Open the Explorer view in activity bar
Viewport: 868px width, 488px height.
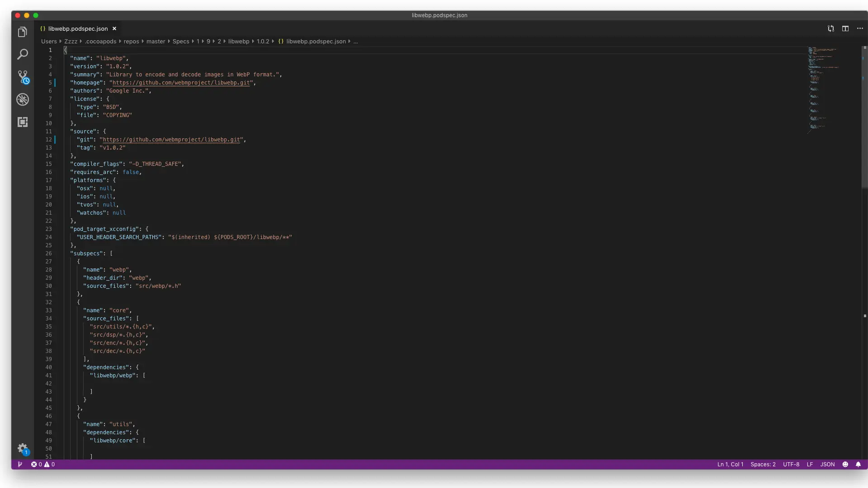point(23,32)
